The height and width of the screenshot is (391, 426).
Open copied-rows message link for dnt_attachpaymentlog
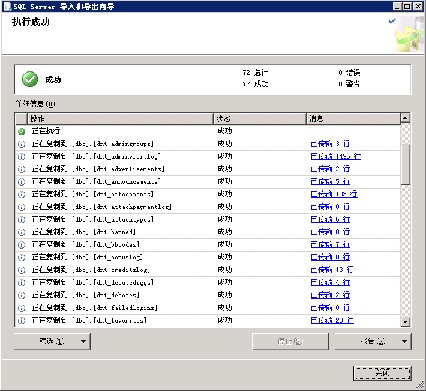330,207
